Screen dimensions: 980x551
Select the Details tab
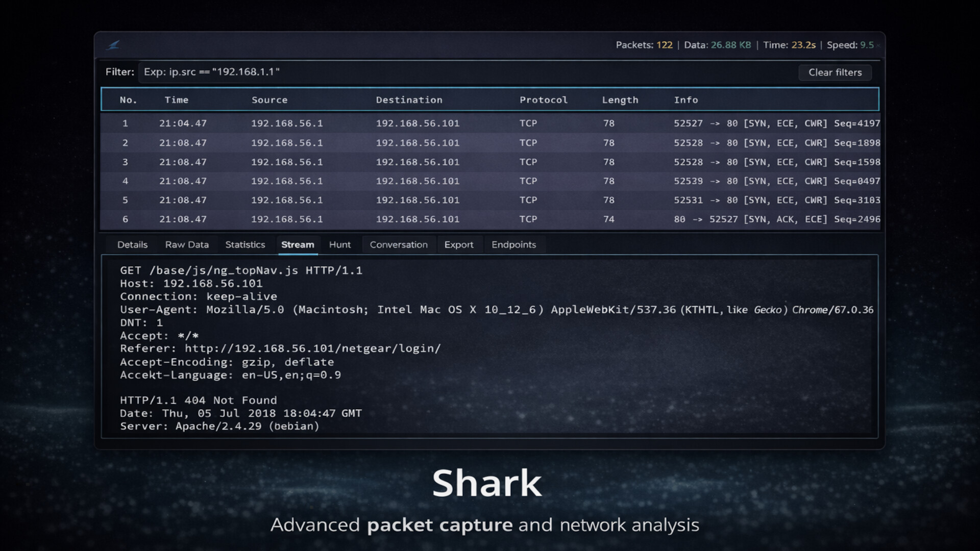[132, 244]
